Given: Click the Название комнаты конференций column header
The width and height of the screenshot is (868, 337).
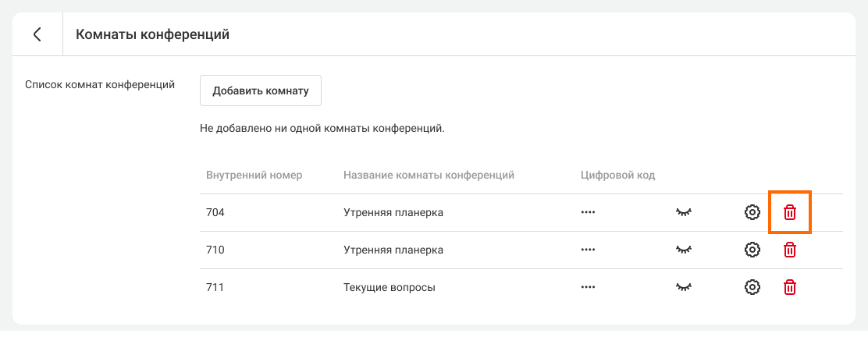Looking at the screenshot, I should 429,175.
